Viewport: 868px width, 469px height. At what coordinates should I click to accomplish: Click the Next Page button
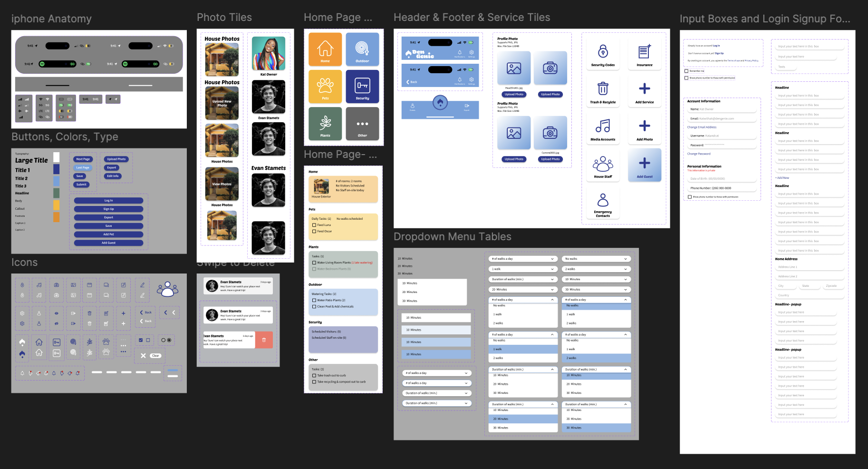click(x=83, y=159)
